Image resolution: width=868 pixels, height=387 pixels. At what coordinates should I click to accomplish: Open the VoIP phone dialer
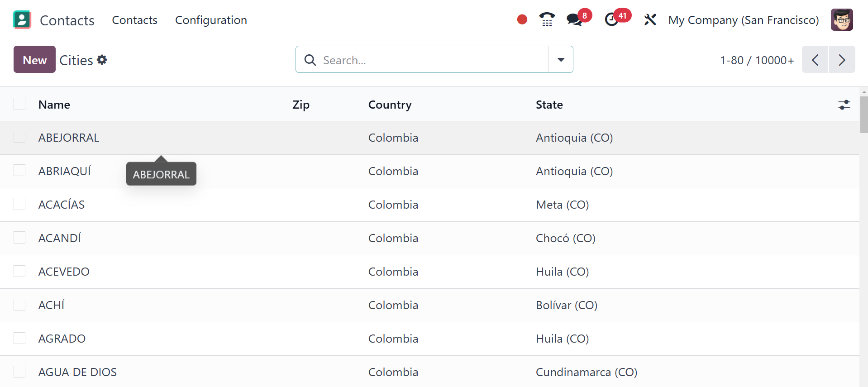click(x=547, y=19)
